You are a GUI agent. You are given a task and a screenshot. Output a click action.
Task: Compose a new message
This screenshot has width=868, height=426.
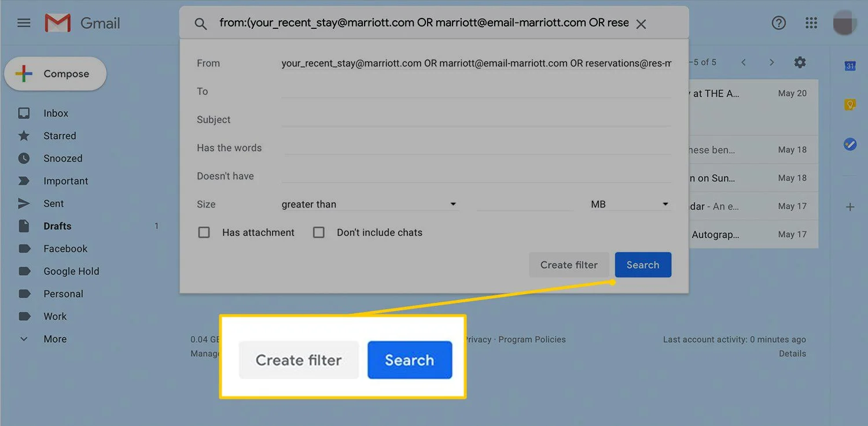(56, 74)
